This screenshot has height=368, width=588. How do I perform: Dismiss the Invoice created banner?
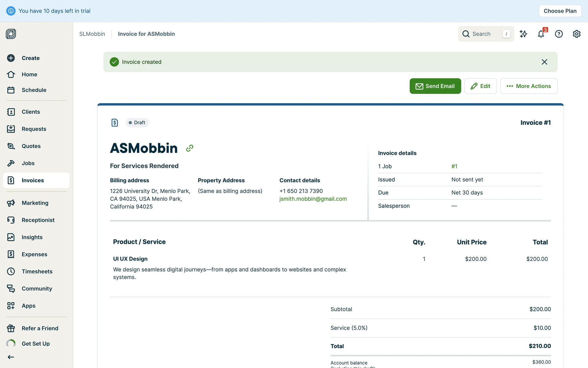click(544, 62)
